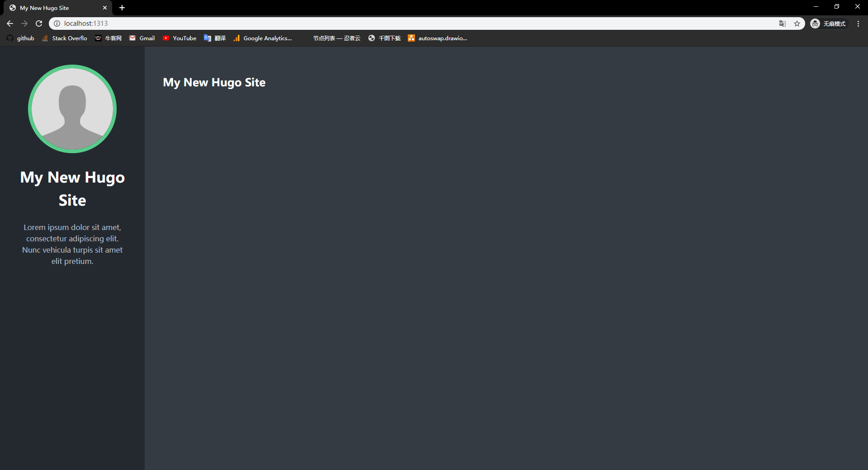Open the Google Analytics bookmark
This screenshot has width=868, height=470.
263,38
